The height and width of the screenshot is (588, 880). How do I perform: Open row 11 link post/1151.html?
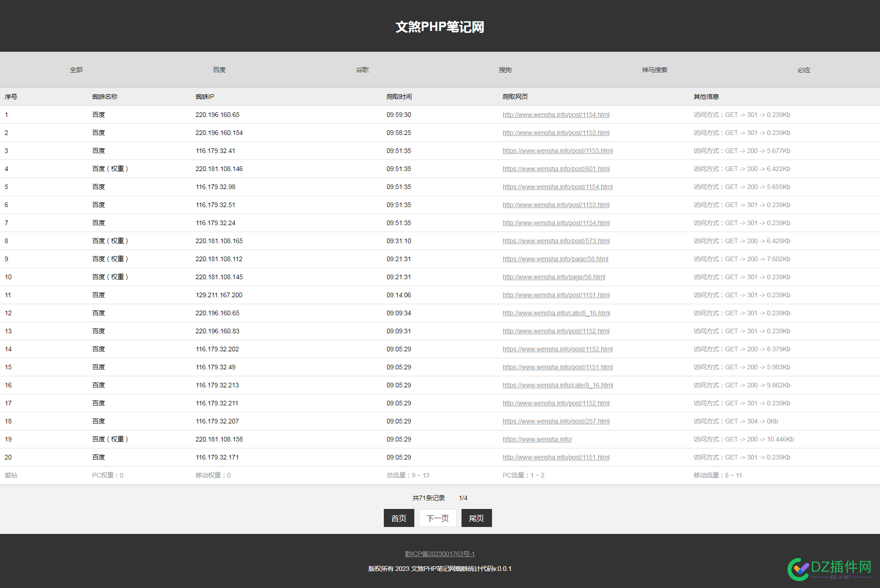[x=556, y=295]
